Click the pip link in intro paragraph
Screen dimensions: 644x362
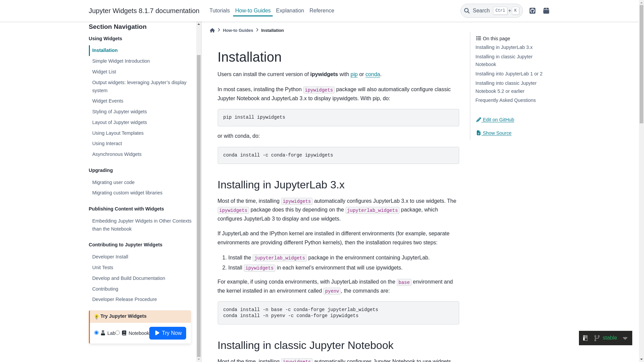[354, 74]
